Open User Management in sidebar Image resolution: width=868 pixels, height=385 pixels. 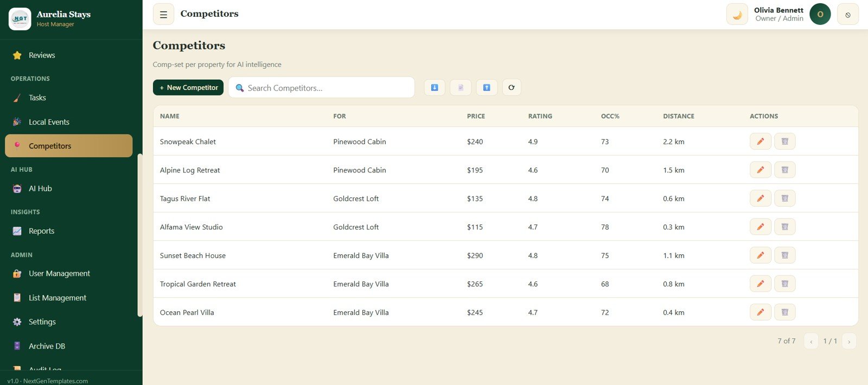68,274
